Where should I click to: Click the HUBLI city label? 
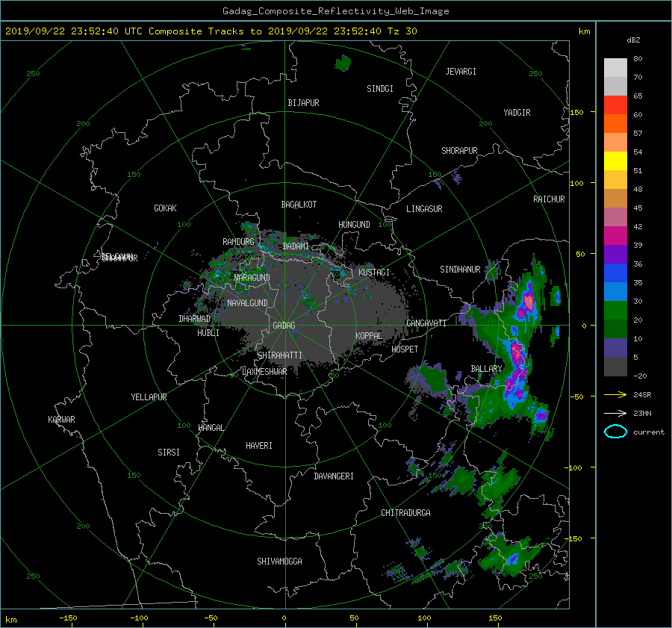[208, 332]
